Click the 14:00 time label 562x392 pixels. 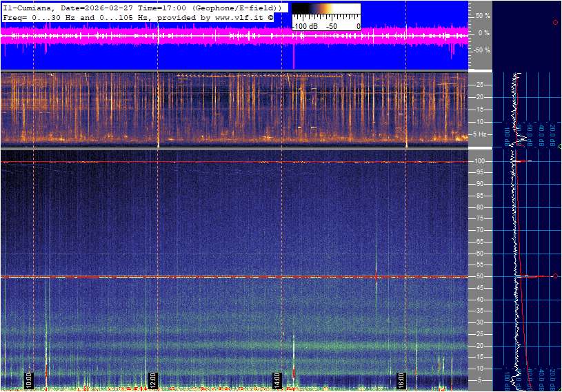tap(277, 380)
